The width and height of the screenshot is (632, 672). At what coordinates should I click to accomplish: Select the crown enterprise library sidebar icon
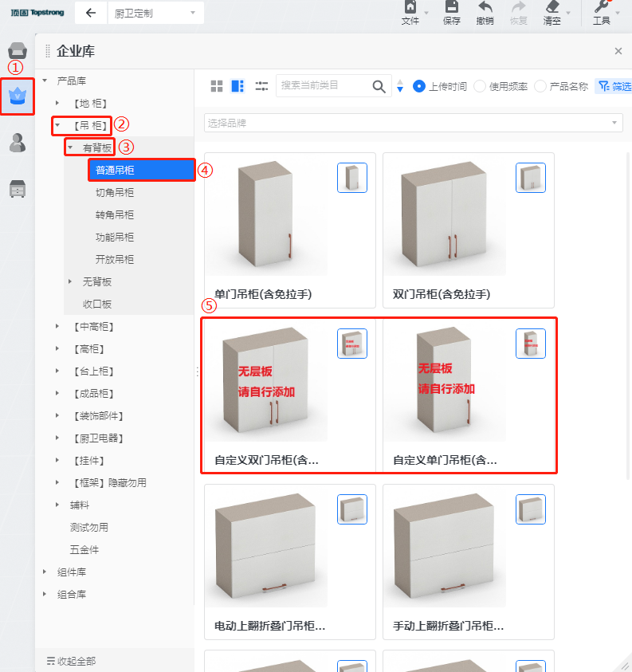pyautogui.click(x=18, y=96)
